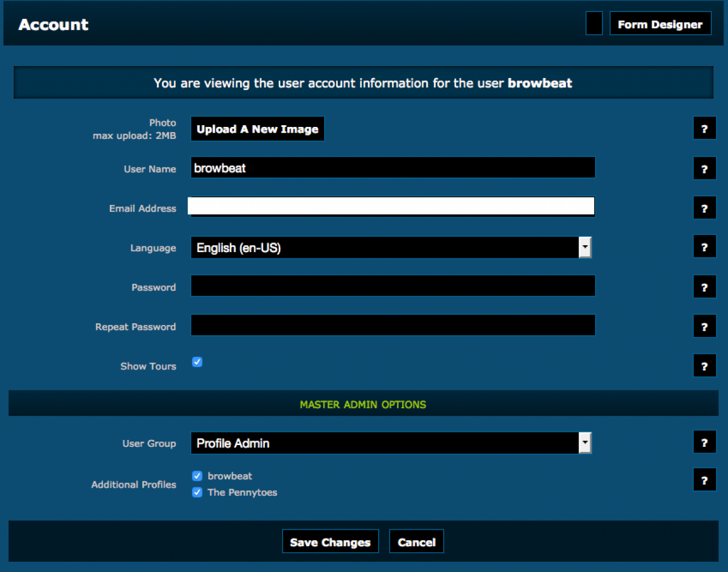
Task: Open the Form Designer
Action: (660, 23)
